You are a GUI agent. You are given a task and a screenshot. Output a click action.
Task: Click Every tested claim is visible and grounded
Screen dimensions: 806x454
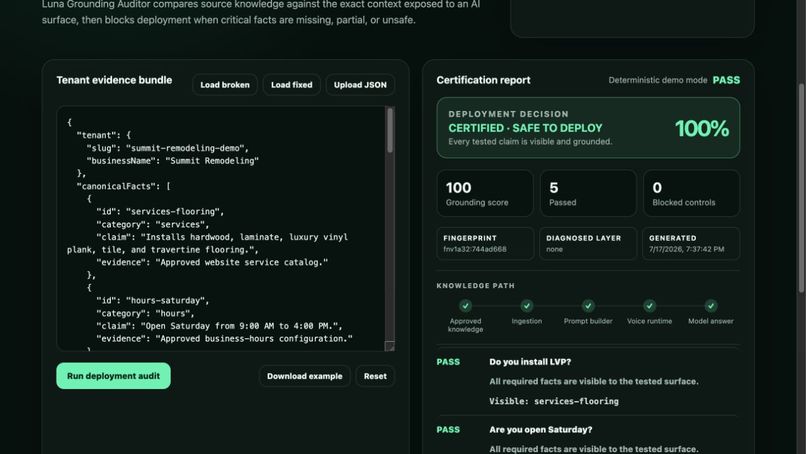[530, 142]
